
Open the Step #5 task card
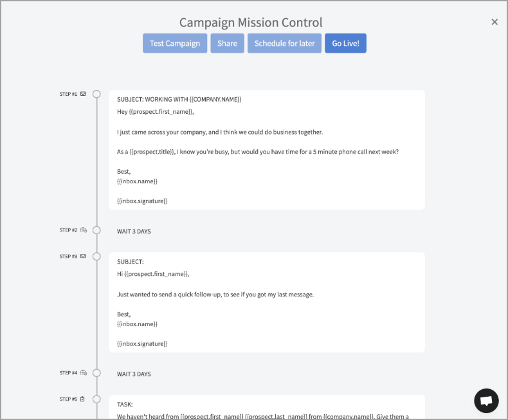266,407
